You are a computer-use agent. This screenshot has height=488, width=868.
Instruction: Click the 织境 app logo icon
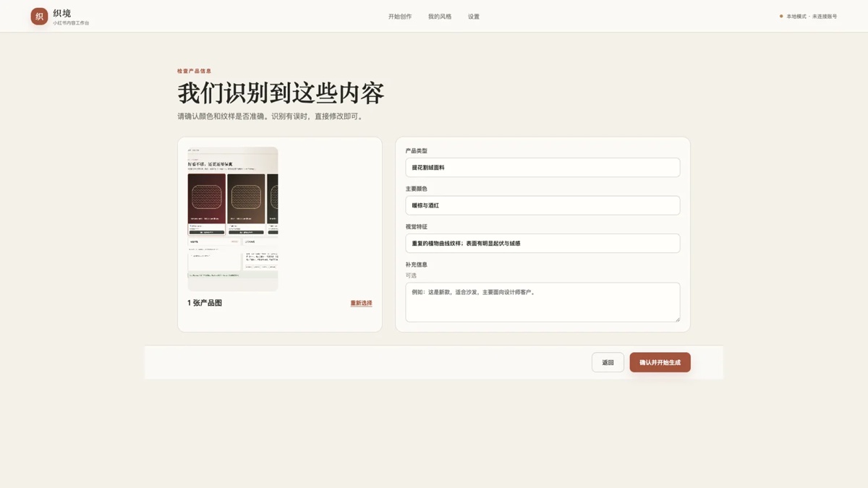39,16
